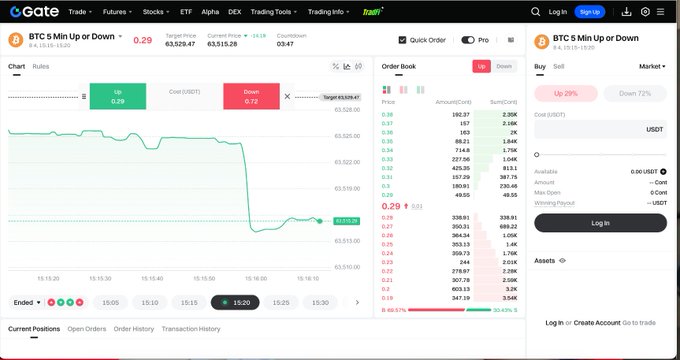Image resolution: width=680 pixels, height=360 pixels.
Task: Click the download app icon
Action: (626, 12)
